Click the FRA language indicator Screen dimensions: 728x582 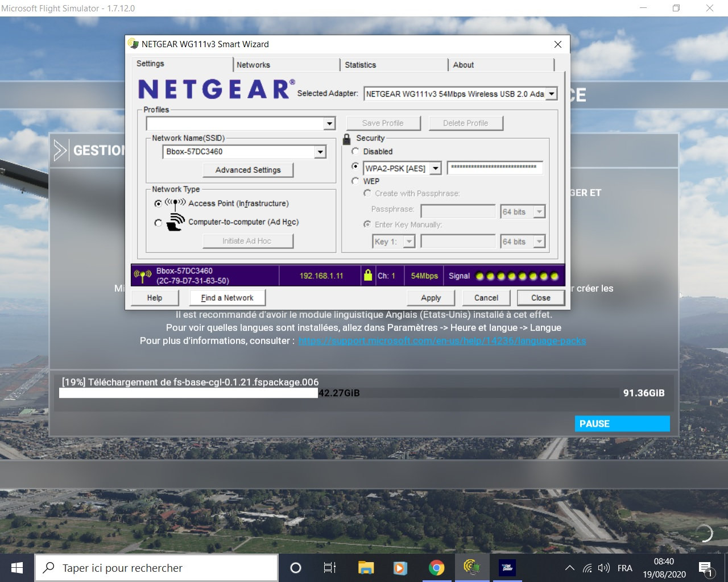click(x=624, y=568)
